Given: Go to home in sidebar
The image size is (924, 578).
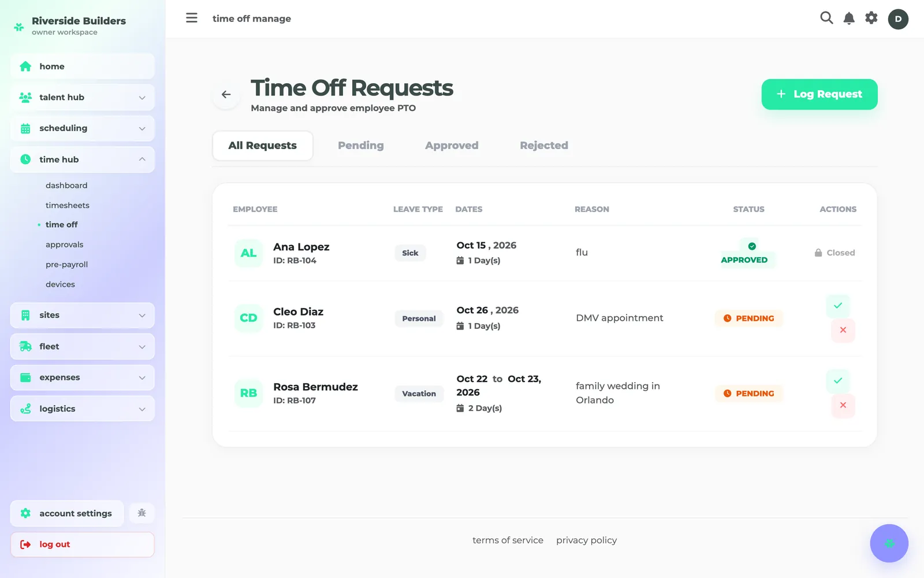Looking at the screenshot, I should coord(83,66).
